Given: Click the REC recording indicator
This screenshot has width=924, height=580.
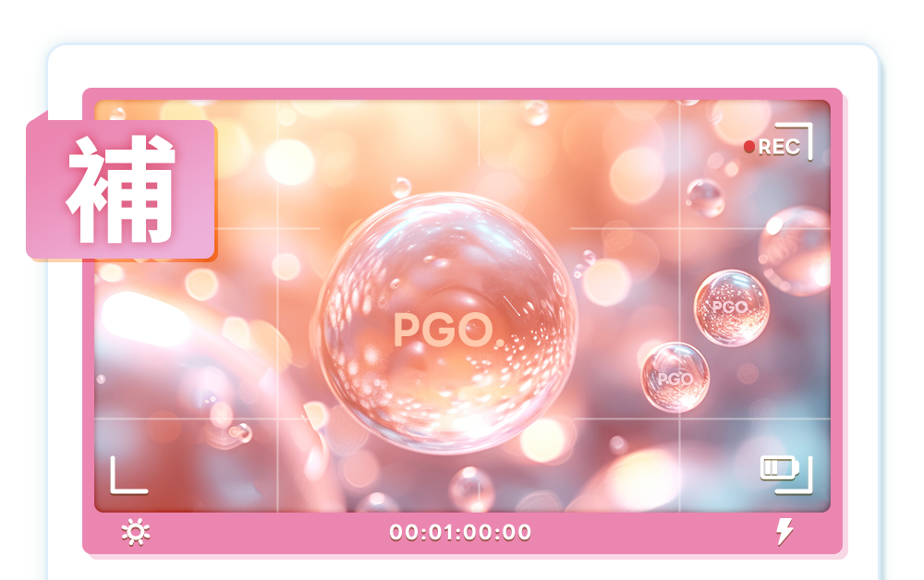Looking at the screenshot, I should click(x=772, y=147).
